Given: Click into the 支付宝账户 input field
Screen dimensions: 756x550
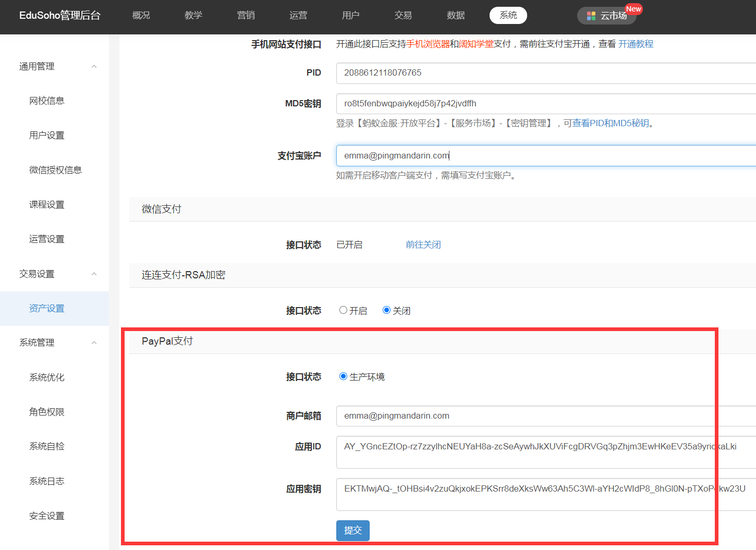Looking at the screenshot, I should coord(546,155).
